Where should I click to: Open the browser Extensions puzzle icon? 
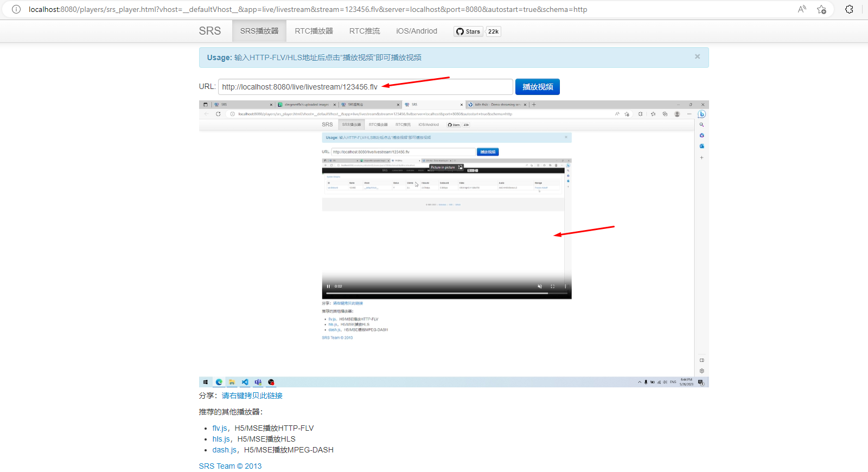[849, 9]
